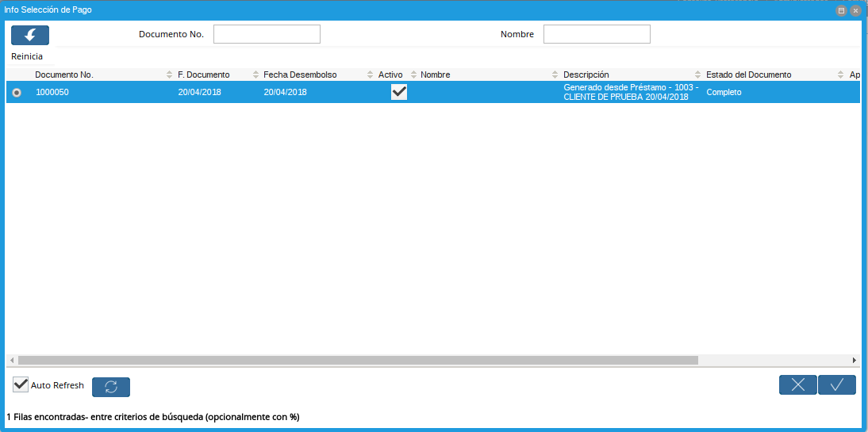Click the Fecha Desembolso column header

(x=300, y=75)
